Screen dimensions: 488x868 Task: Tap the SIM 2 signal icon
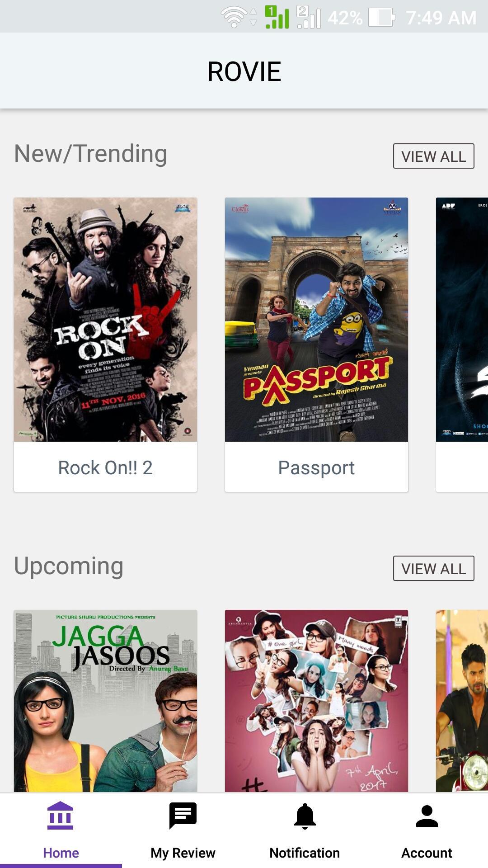pyautogui.click(x=309, y=17)
